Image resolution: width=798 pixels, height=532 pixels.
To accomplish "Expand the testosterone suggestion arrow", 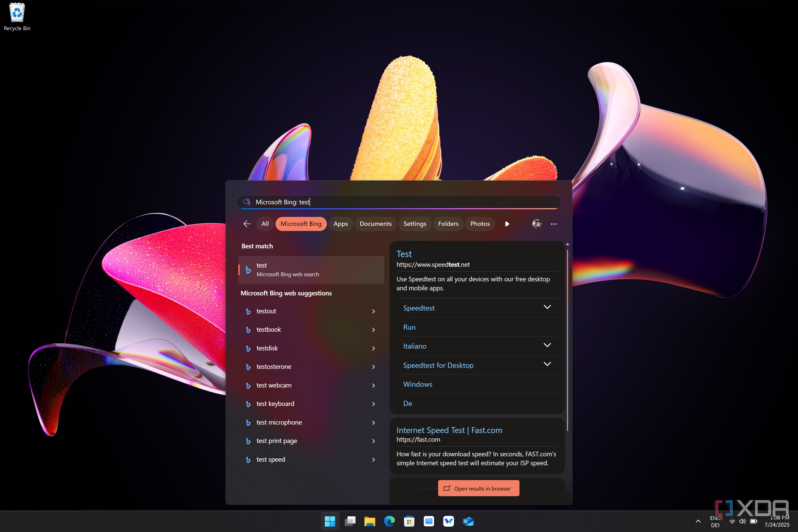I will click(x=374, y=367).
